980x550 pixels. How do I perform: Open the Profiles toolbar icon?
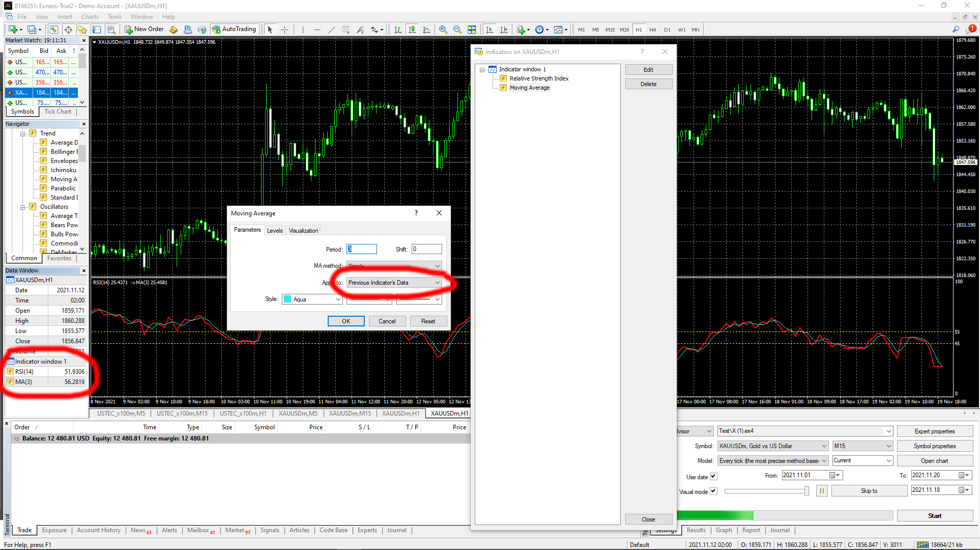click(x=34, y=30)
